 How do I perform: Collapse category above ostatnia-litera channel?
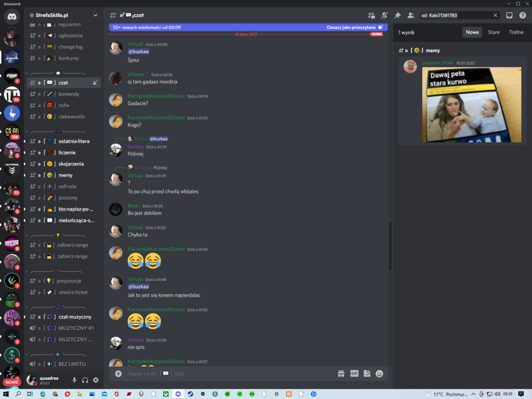pyautogui.click(x=27, y=131)
